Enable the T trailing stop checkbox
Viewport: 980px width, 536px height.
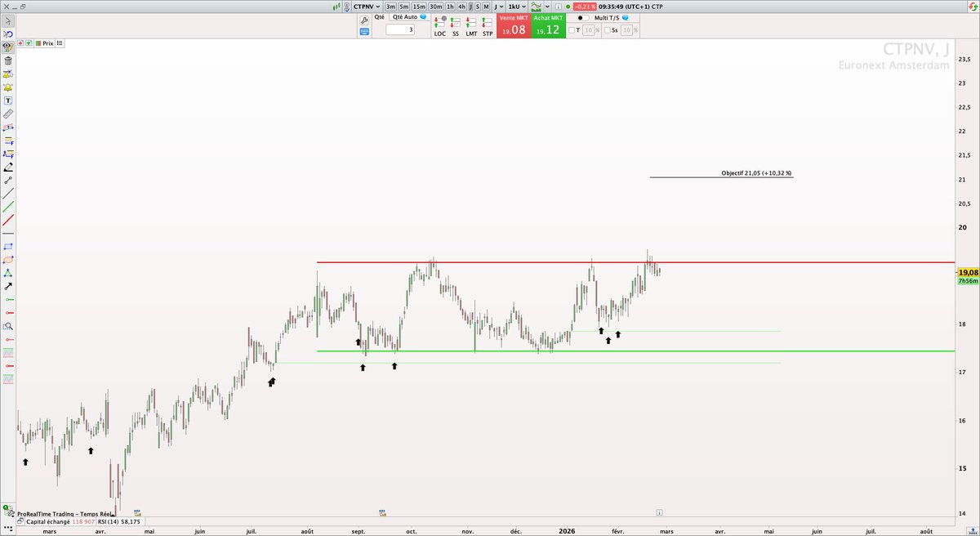(x=573, y=29)
